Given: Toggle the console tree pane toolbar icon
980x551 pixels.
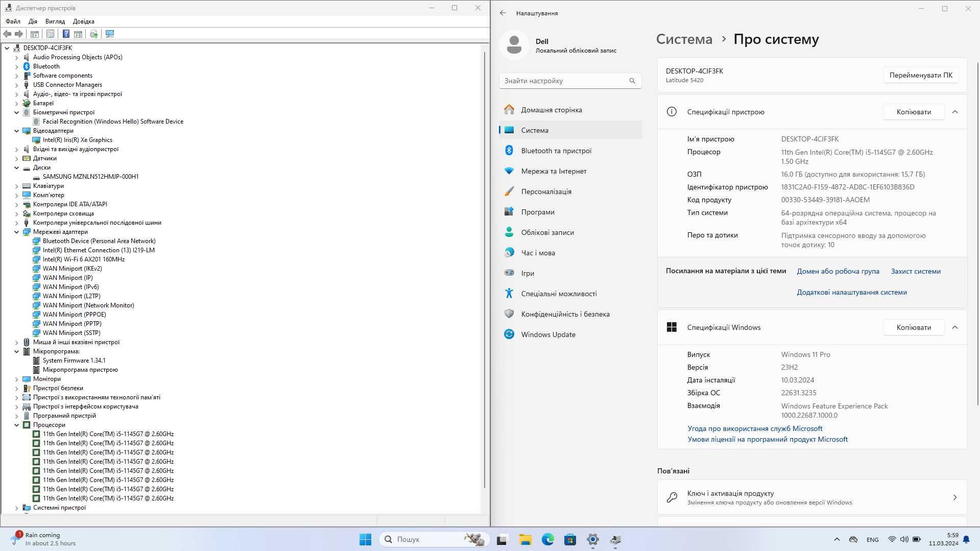Looking at the screenshot, I should tap(35, 34).
